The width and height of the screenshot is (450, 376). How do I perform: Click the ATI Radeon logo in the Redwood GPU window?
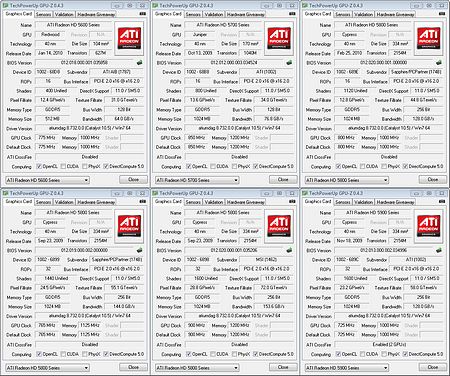click(129, 38)
